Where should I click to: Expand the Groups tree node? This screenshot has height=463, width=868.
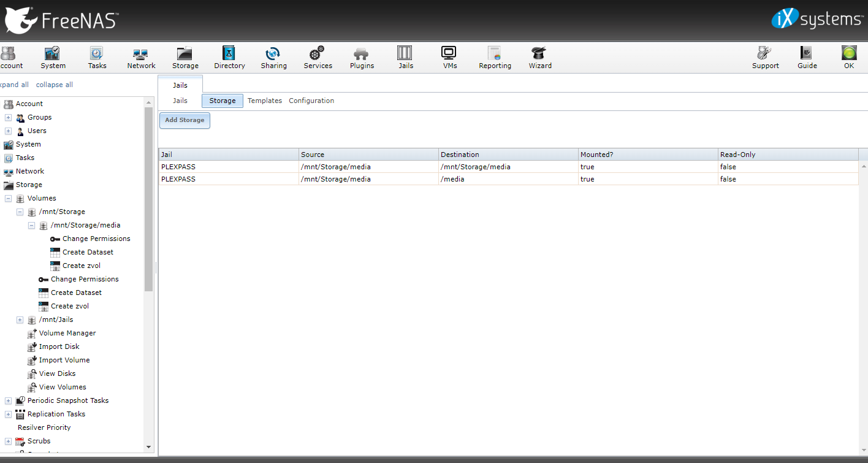point(9,118)
